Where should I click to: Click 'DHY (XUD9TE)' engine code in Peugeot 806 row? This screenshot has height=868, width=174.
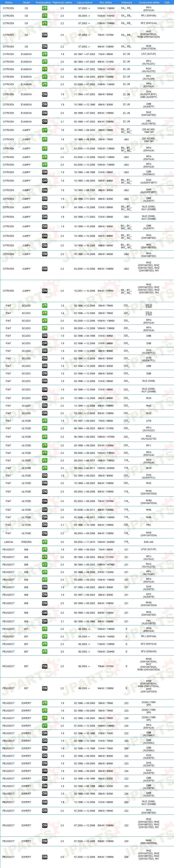click(149, 595)
